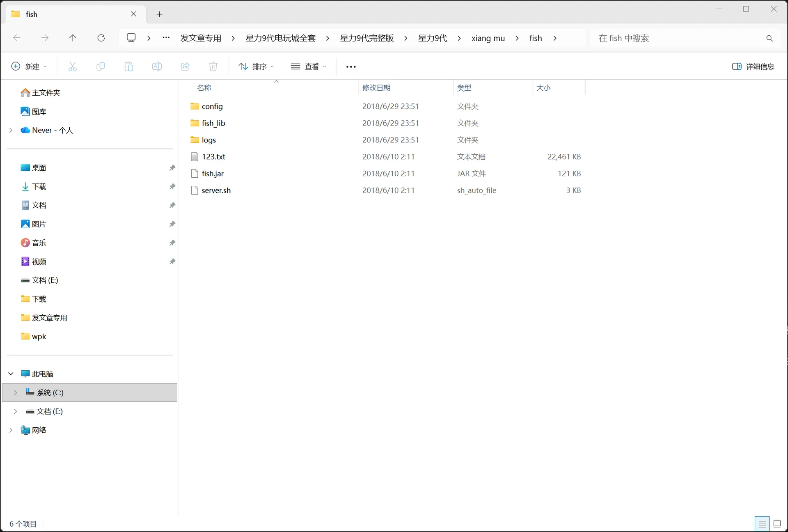Click the JAR 文件 type cell
This screenshot has width=788, height=532.
coord(471,174)
